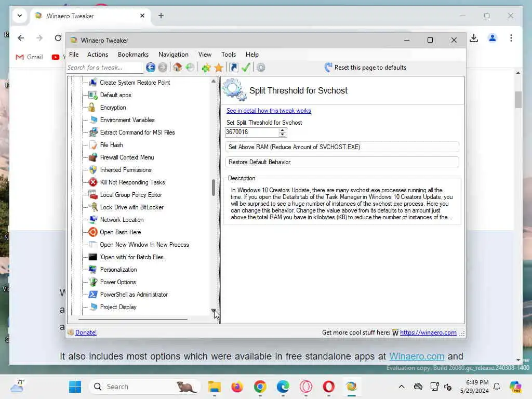This screenshot has width=532, height=399.
Task: Click the green undo clock icon in toolbar
Action: (x=190, y=67)
